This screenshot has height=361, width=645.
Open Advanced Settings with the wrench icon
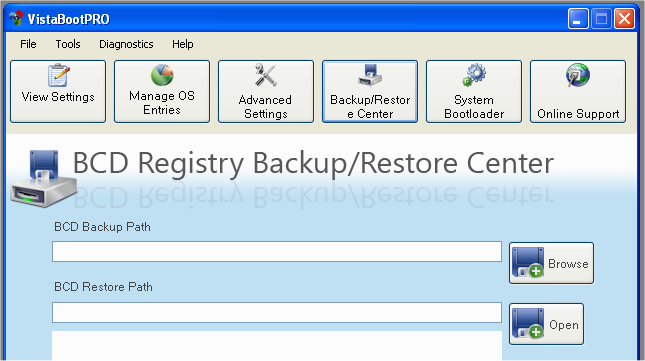tap(266, 91)
